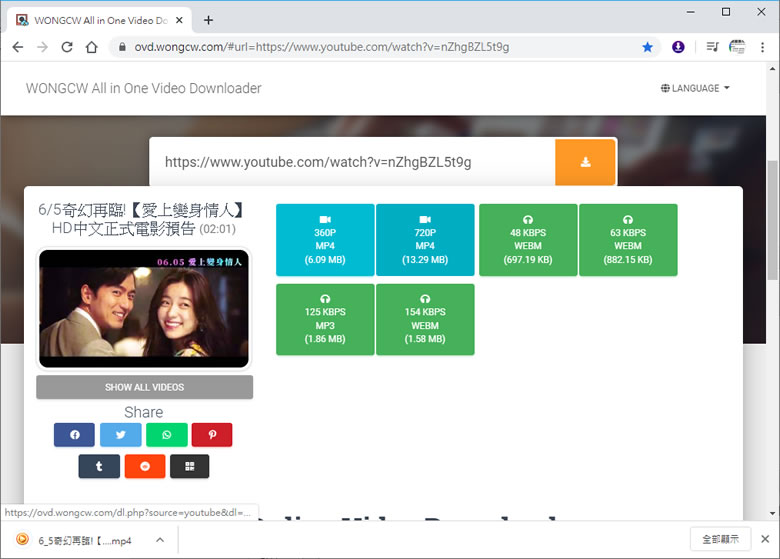Image resolution: width=780 pixels, height=559 pixels.
Task: Click the Share heading
Action: pyautogui.click(x=143, y=412)
